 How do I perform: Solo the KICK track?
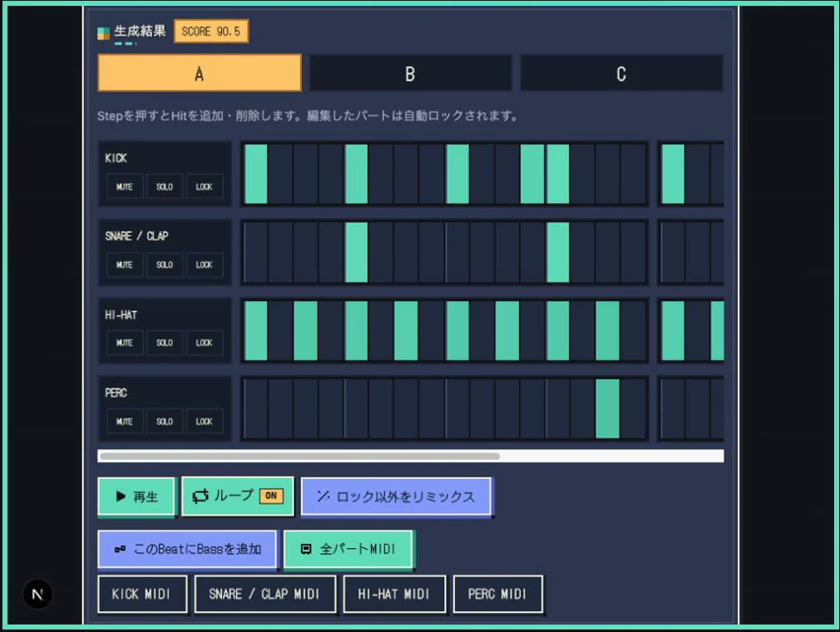[165, 186]
